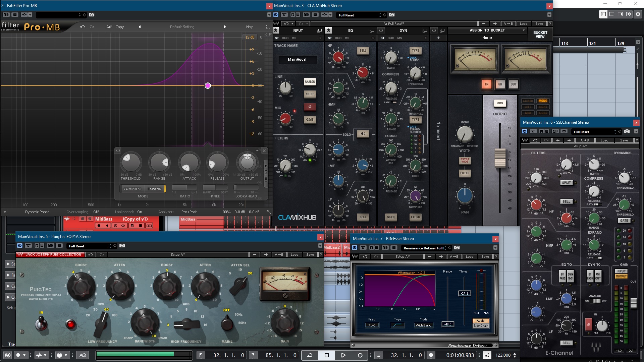Toggle the metronome click icon
The width and height of the screenshot is (644, 362).
click(487, 355)
